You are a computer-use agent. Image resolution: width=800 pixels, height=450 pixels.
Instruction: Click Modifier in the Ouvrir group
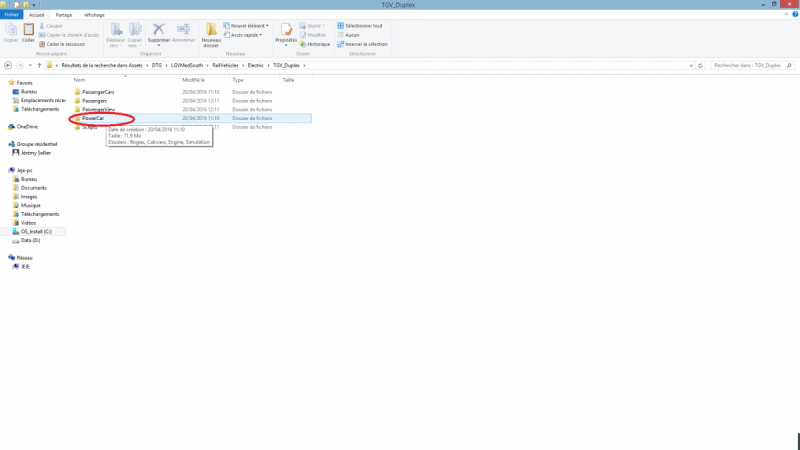[313, 35]
